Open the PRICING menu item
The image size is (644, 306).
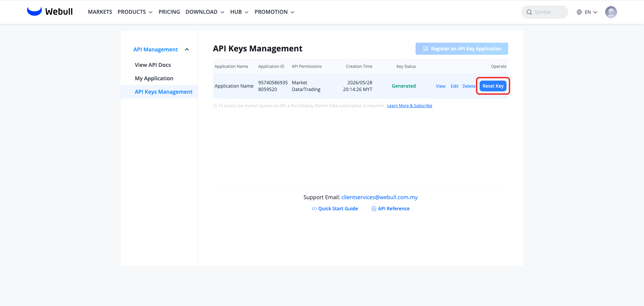[x=169, y=12]
